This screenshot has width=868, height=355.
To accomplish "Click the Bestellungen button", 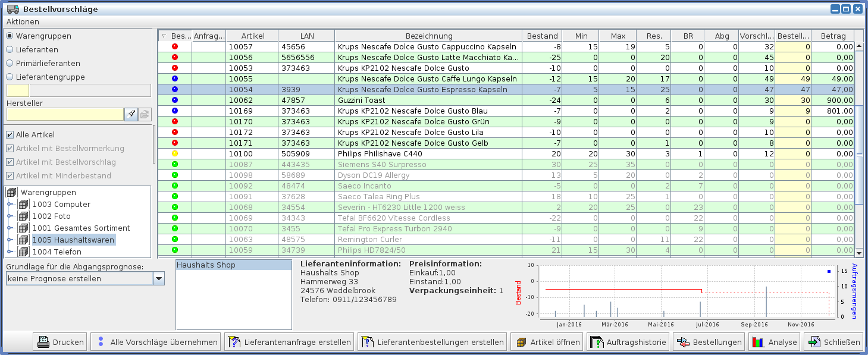I will [709, 342].
